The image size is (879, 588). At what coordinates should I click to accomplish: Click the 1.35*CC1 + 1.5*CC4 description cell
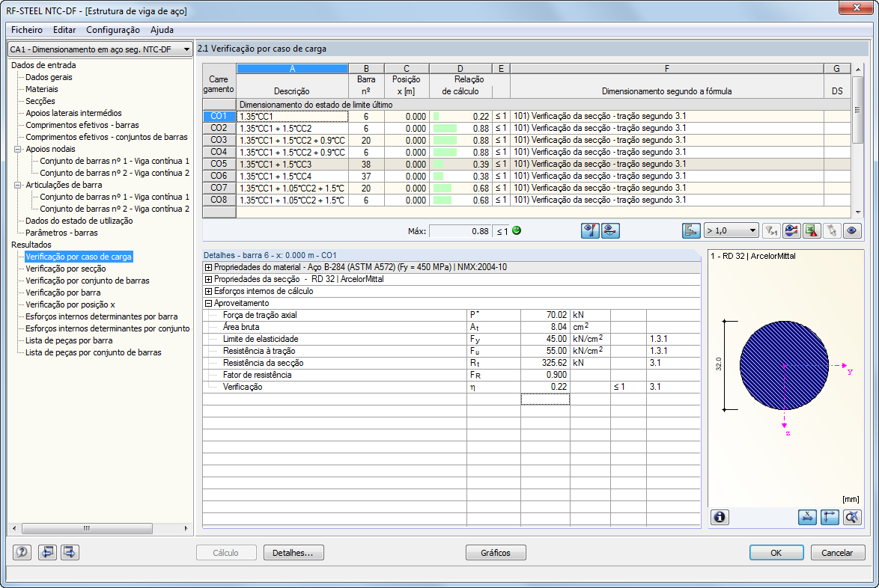click(292, 177)
